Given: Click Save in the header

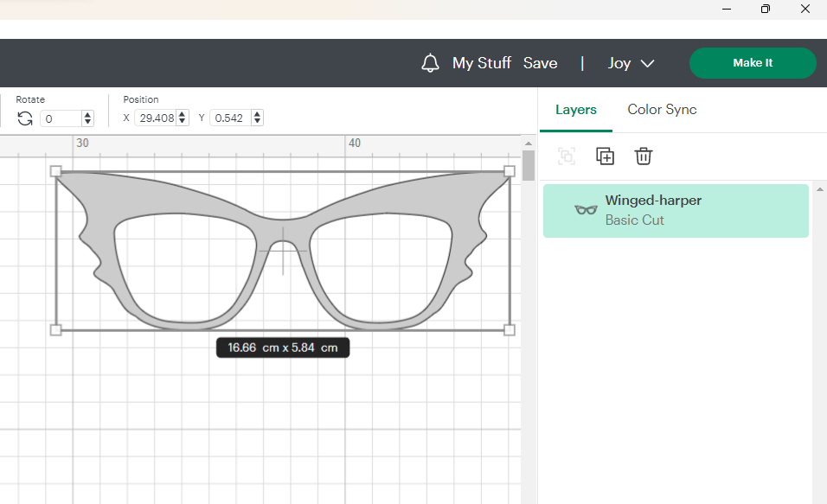Looking at the screenshot, I should (540, 63).
